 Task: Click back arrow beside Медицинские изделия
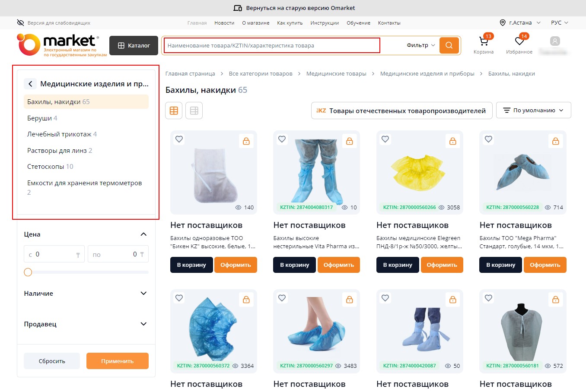pos(30,84)
